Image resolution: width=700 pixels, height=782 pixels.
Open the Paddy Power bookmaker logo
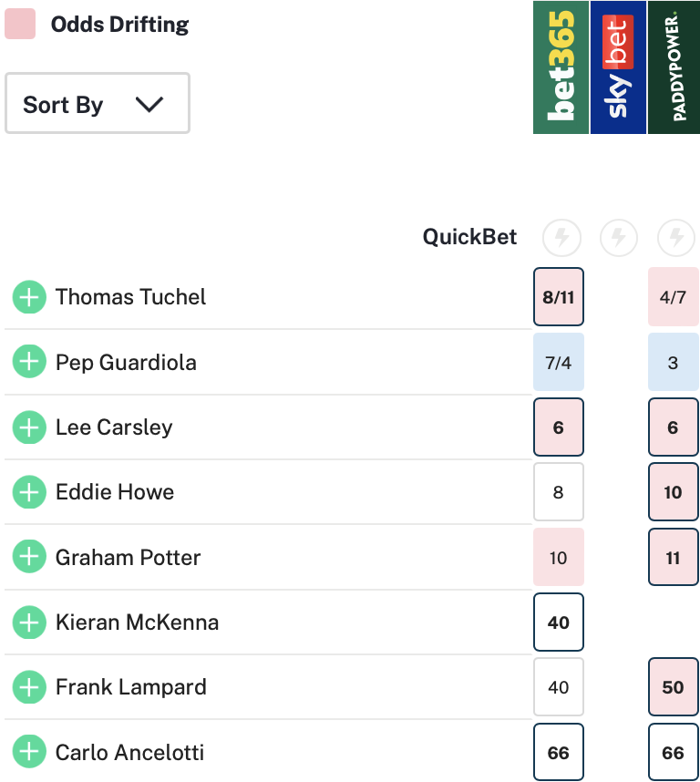pos(674,67)
